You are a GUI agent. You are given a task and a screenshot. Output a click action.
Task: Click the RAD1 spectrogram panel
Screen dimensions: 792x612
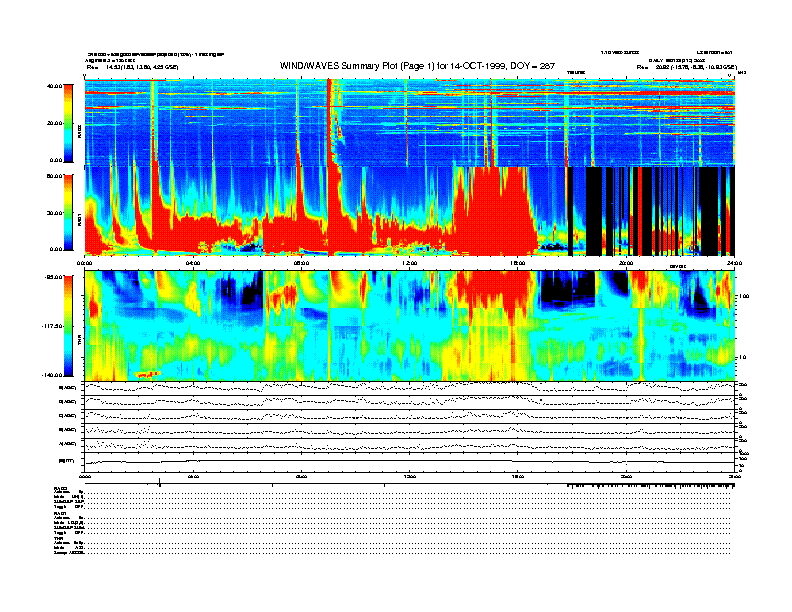coord(409,211)
